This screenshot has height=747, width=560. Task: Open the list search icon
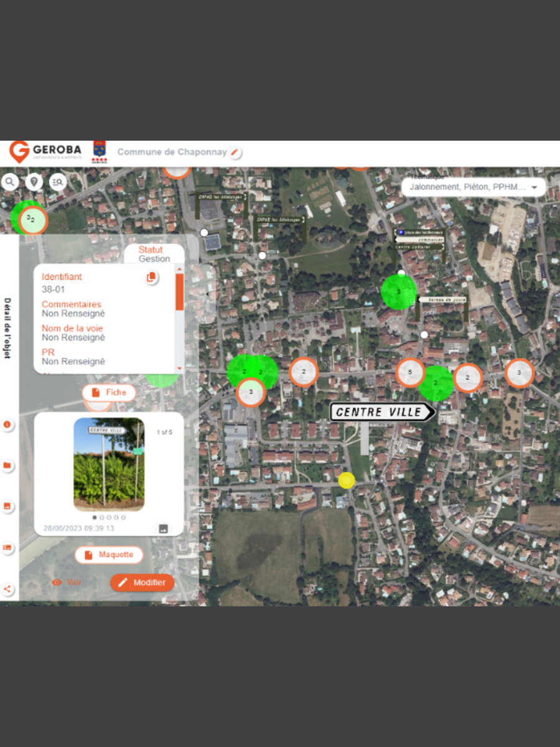pyautogui.click(x=58, y=182)
